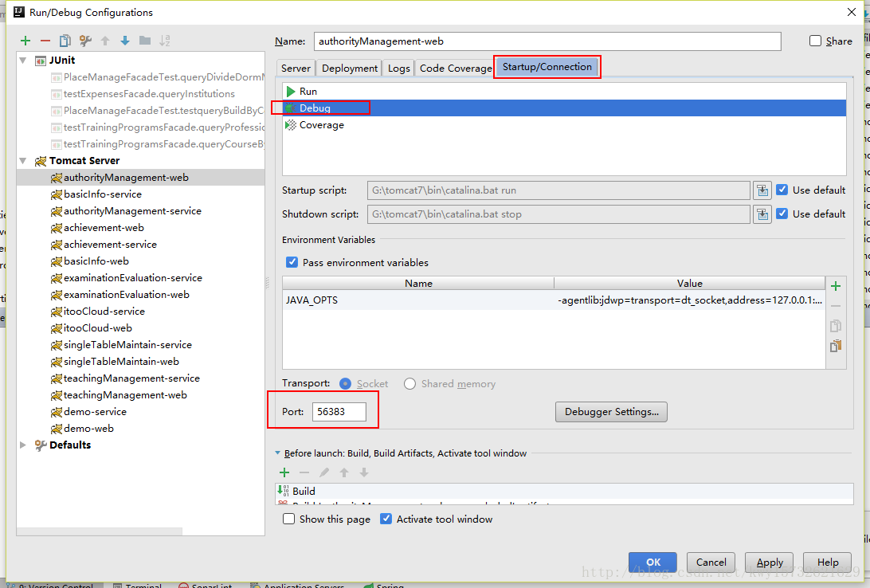Toggle Use default for Startup script

(782, 190)
